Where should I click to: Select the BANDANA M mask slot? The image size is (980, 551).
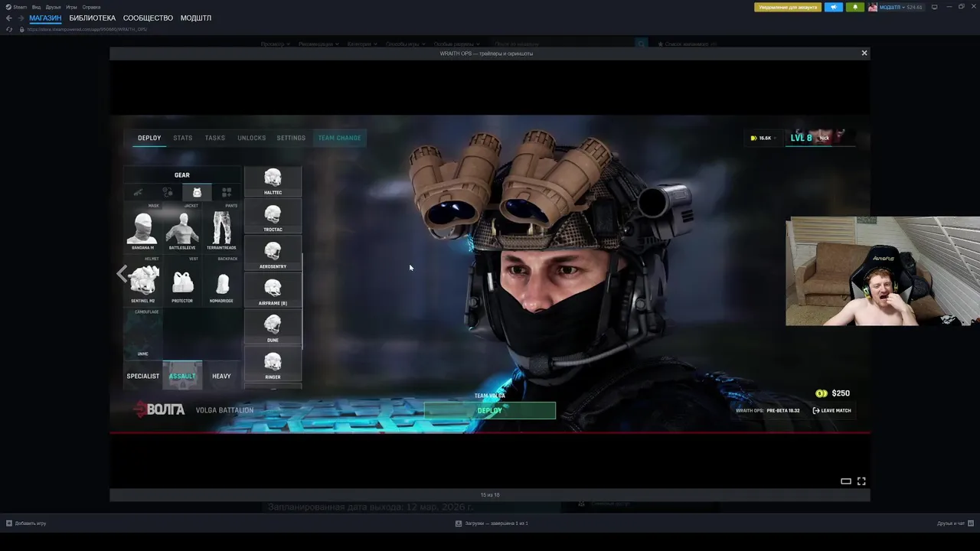coord(143,228)
